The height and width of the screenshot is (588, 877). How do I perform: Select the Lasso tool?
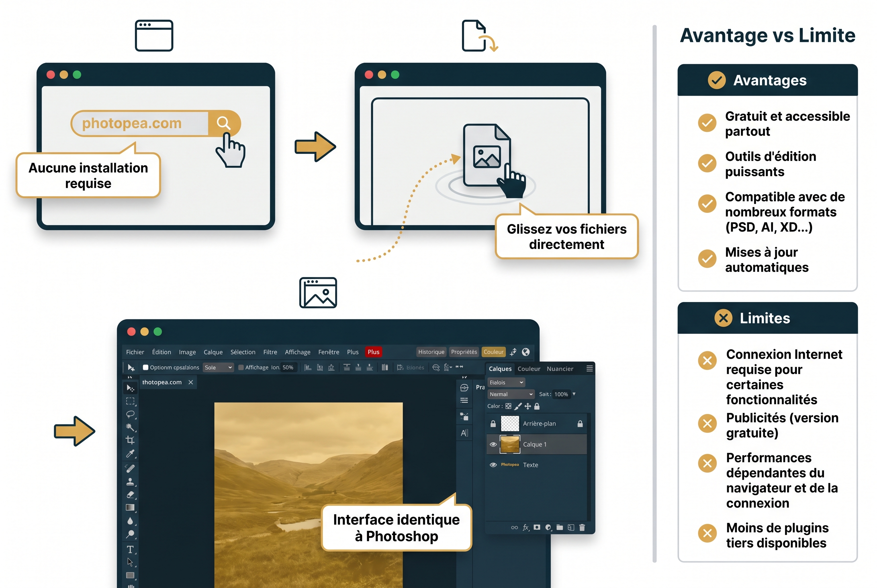(x=130, y=414)
